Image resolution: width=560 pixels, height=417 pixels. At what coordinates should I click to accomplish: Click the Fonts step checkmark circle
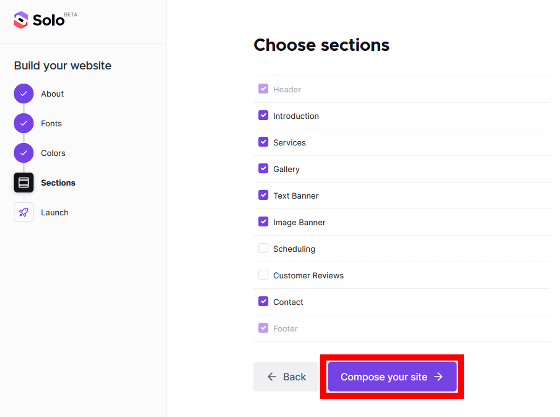point(24,123)
